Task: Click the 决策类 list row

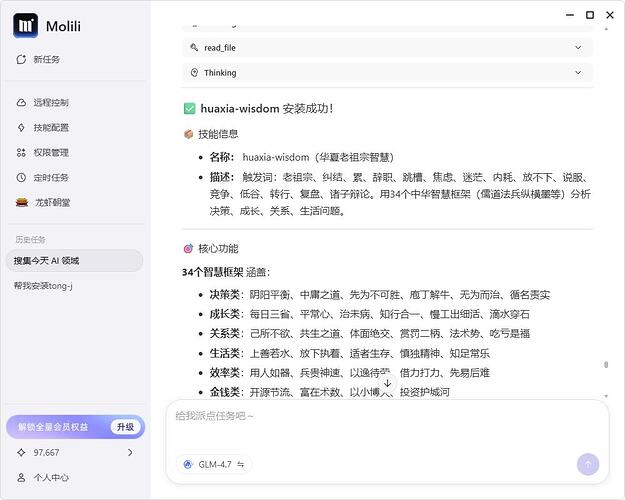Action: coord(380,295)
